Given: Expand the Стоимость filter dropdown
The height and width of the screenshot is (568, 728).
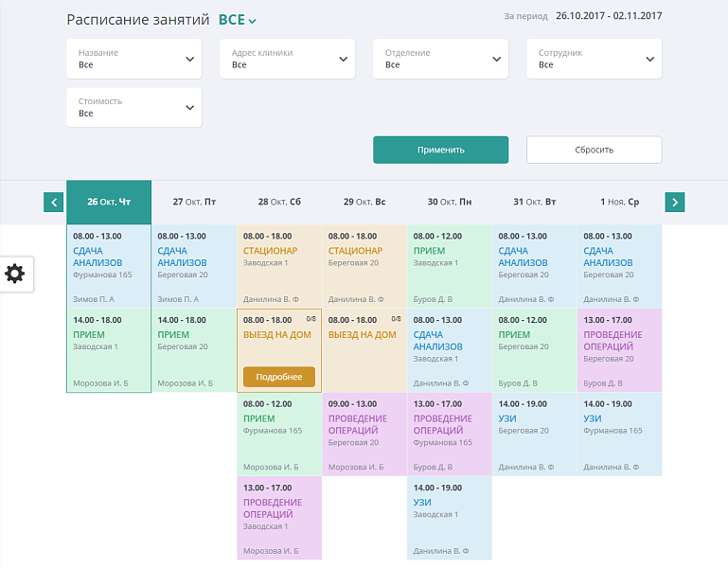Looking at the screenshot, I should tap(133, 107).
